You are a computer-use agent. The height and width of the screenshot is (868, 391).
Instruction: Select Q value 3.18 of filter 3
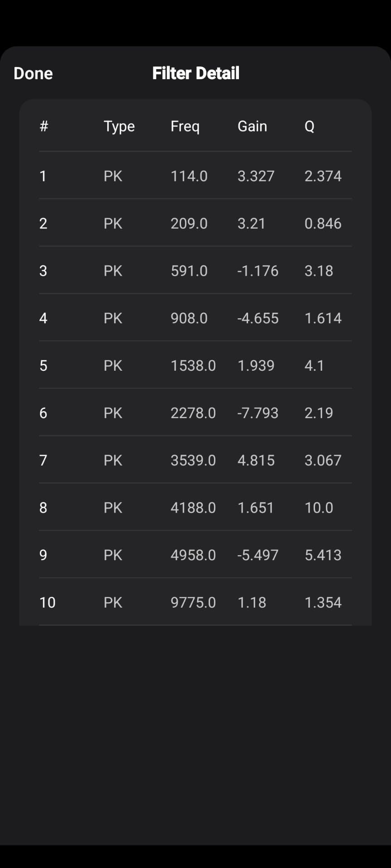point(319,271)
